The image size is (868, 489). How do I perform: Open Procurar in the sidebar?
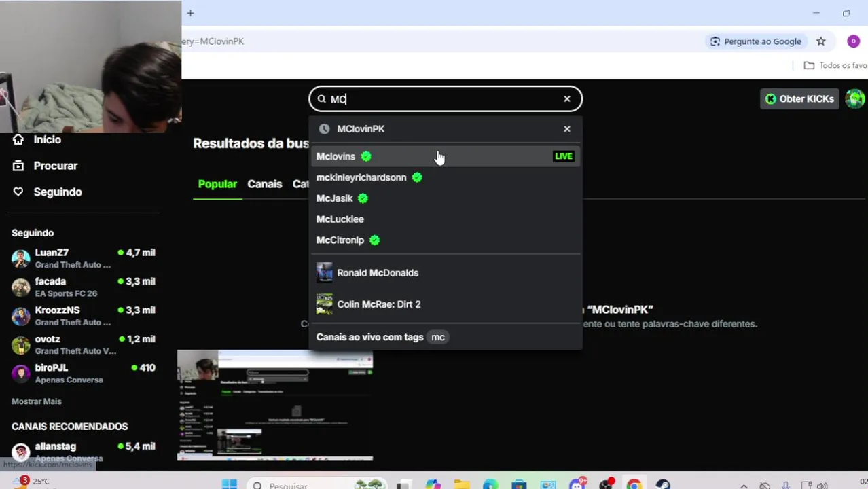[56, 166]
